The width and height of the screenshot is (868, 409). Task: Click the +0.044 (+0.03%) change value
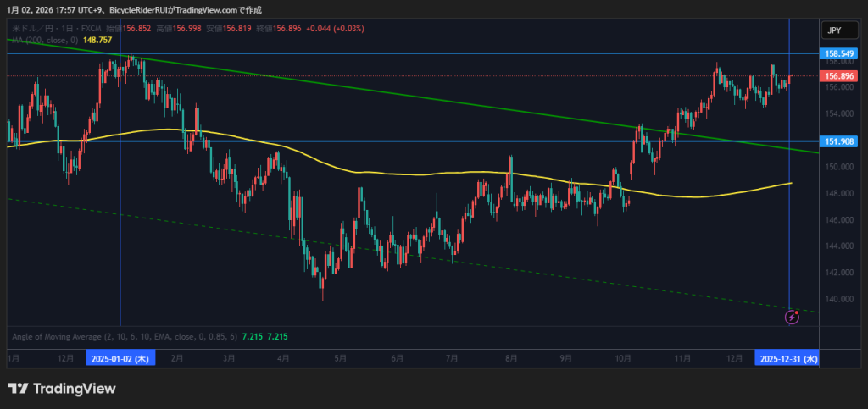pyautogui.click(x=334, y=29)
